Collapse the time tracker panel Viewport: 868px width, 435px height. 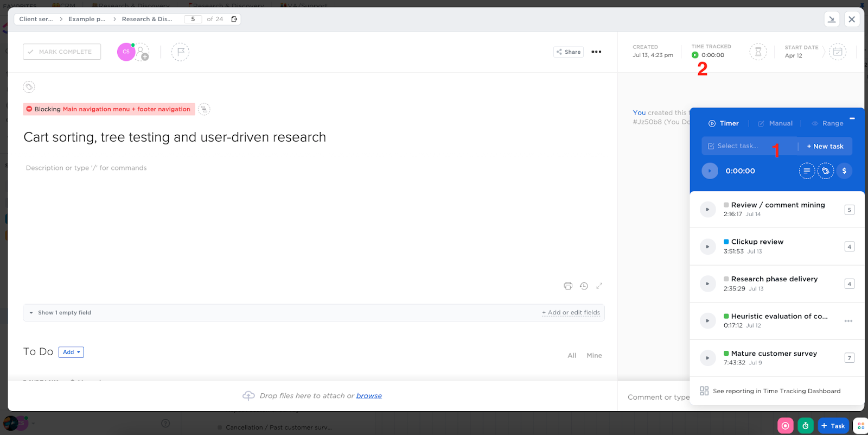(x=852, y=118)
